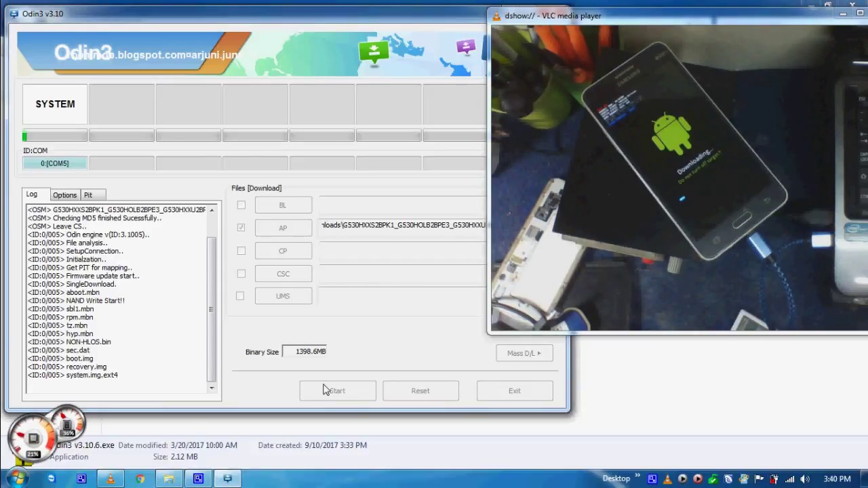
Task: Click the AP file button
Action: coord(283,228)
